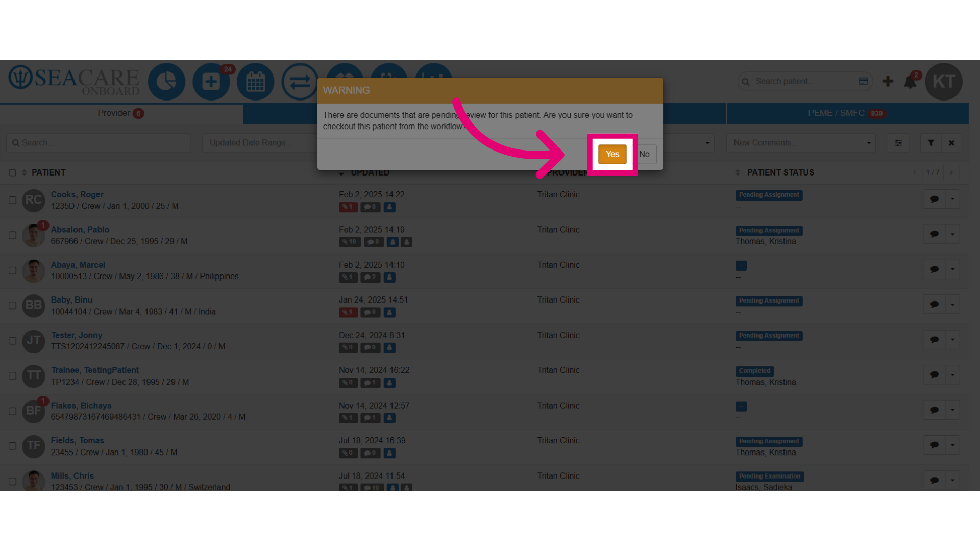Open the notifications bell icon
This screenshot has height=551, width=980.
pyautogui.click(x=910, y=82)
